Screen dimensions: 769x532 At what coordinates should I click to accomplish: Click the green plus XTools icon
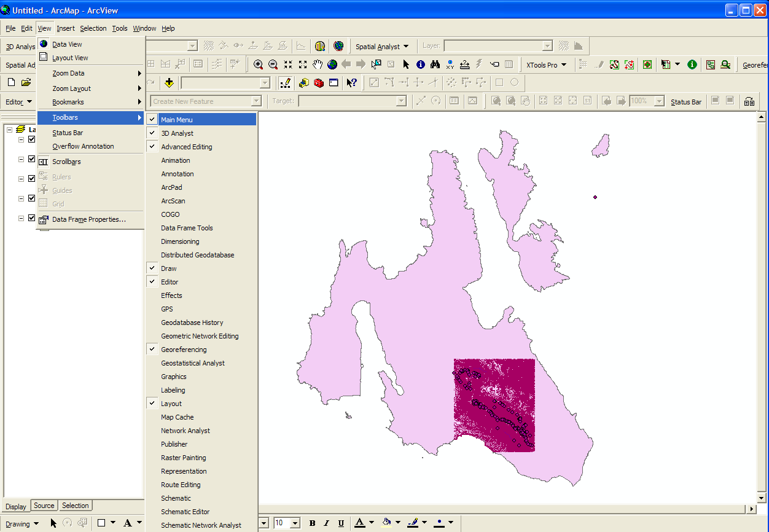(647, 65)
